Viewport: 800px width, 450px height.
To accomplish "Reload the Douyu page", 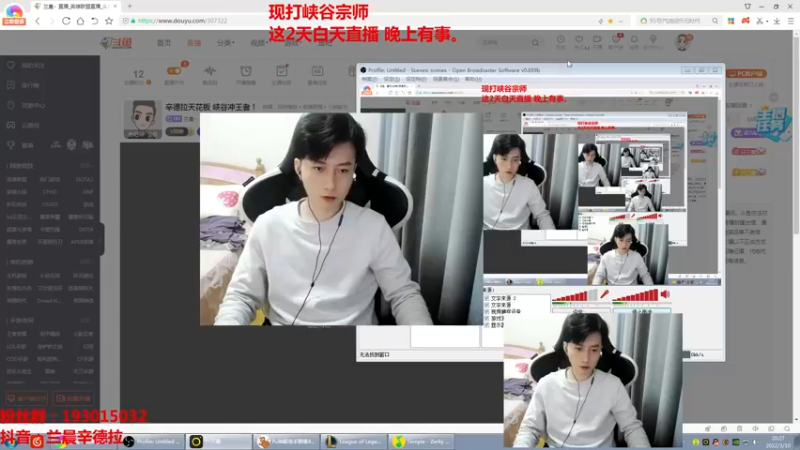I will pyautogui.click(x=66, y=21).
